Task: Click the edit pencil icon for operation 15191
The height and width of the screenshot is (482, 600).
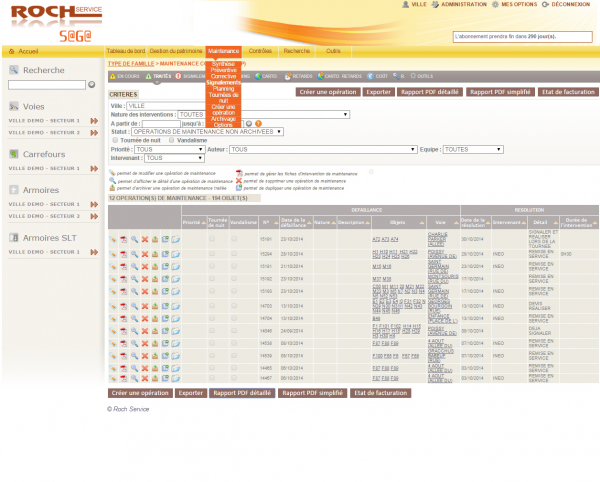Action: click(x=113, y=240)
